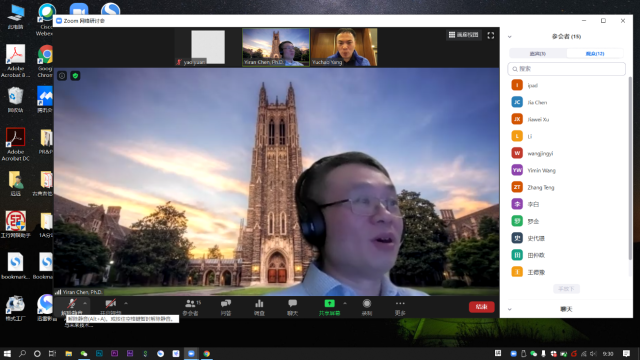
Task: Open Google Chrome desktop shortcut
Action: [46, 61]
